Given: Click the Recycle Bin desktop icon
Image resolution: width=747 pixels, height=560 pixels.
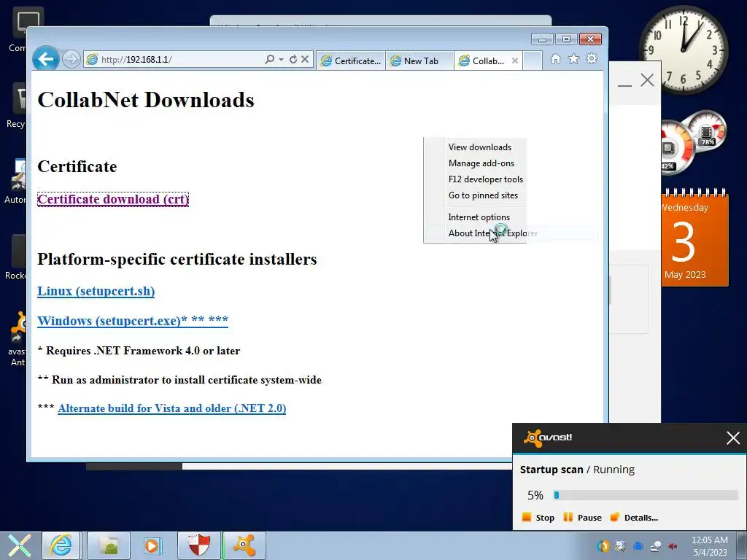Looking at the screenshot, I should click(17, 106).
